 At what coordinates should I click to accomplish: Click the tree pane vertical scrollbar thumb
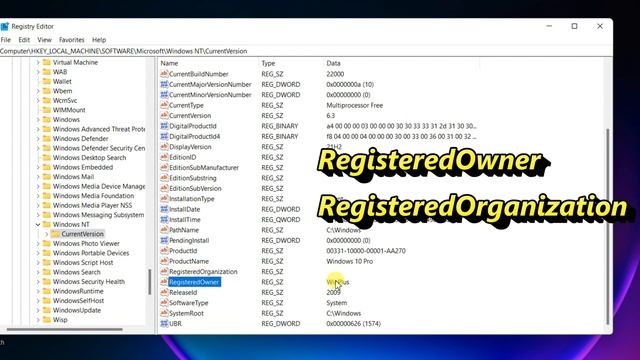[x=150, y=282]
